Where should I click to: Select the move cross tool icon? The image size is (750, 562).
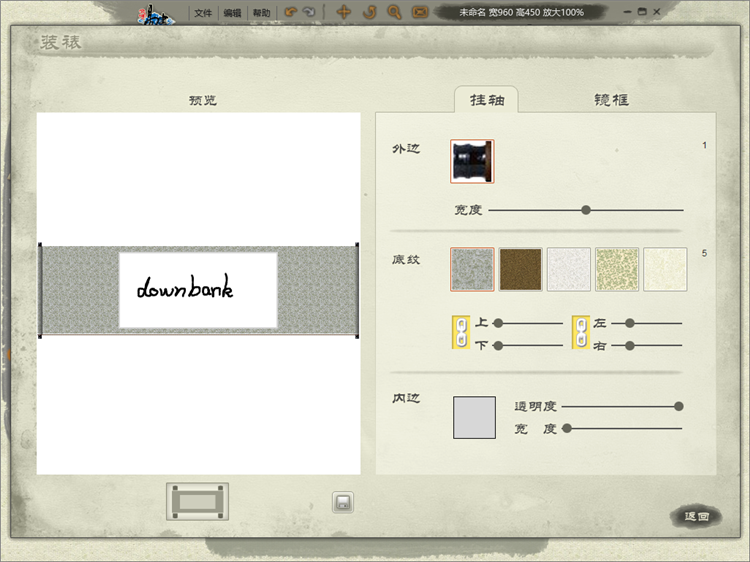pyautogui.click(x=344, y=13)
